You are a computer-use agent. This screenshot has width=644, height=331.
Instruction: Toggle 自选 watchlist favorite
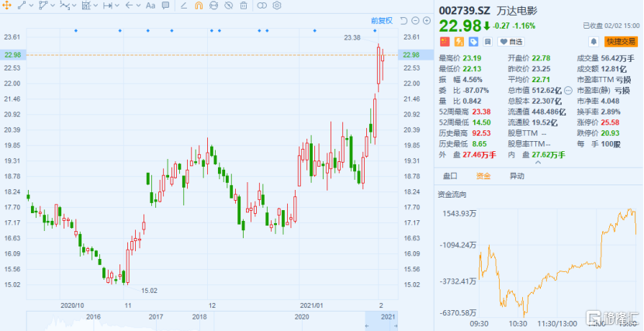coord(511,41)
